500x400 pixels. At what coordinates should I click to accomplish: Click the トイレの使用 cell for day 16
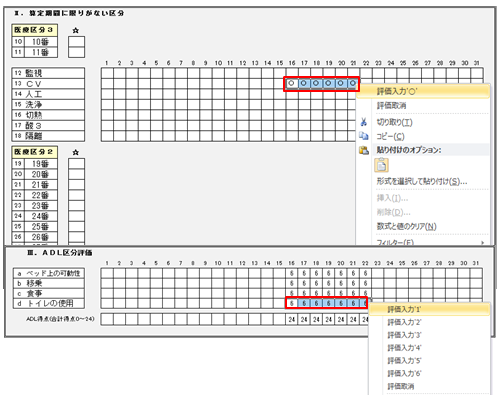click(292, 303)
